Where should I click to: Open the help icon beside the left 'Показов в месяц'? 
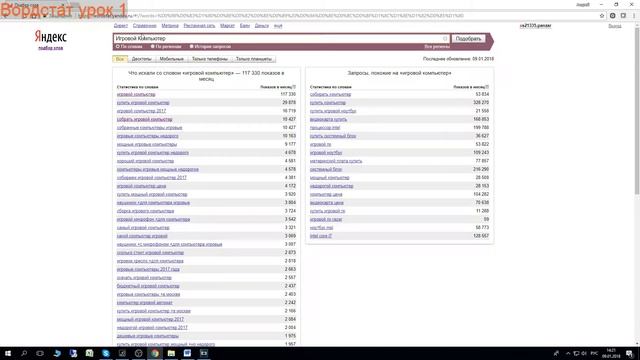click(x=294, y=87)
